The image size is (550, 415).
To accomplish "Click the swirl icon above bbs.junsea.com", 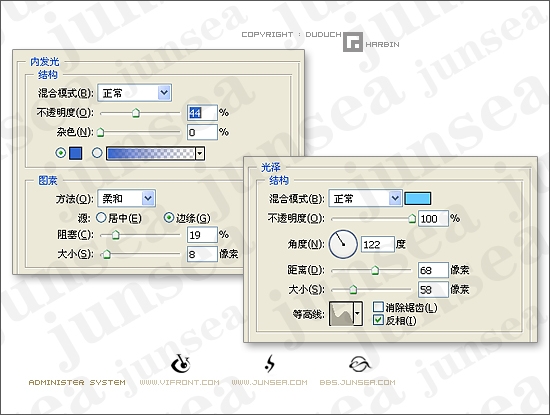I will click(359, 364).
